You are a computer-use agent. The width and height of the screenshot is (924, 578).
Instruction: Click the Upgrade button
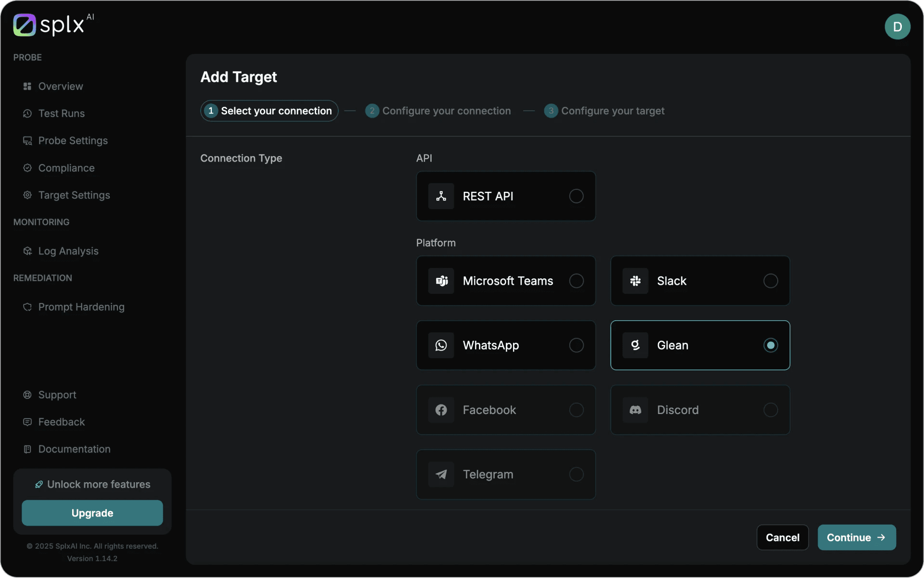92,513
